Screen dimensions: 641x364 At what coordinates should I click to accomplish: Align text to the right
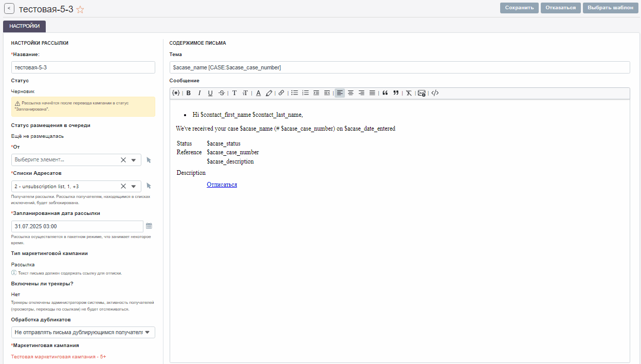361,93
